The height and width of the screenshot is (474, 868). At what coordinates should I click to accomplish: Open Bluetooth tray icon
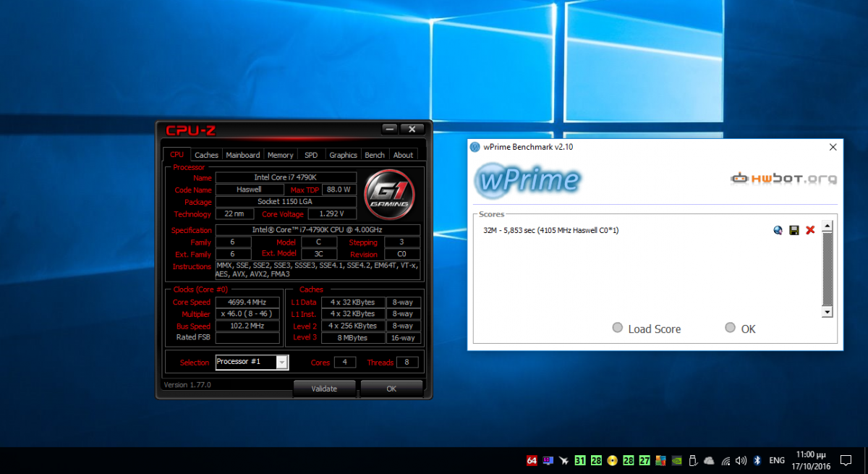(x=757, y=460)
